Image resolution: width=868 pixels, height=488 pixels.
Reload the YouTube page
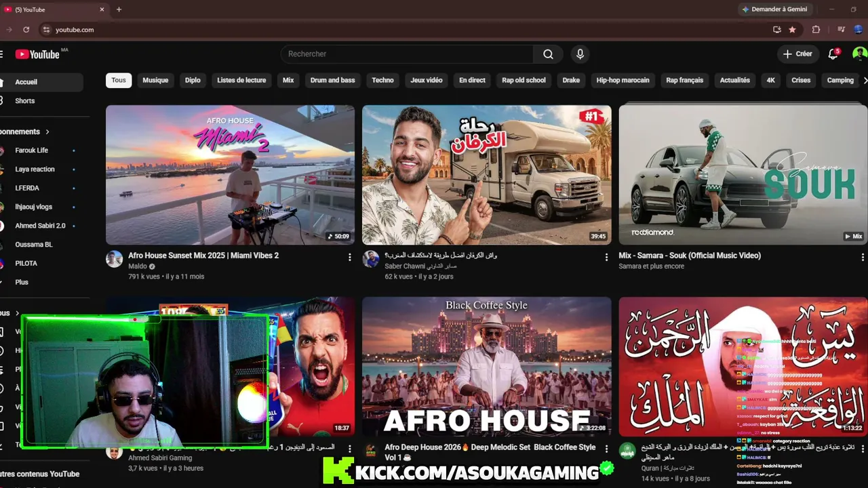26,30
